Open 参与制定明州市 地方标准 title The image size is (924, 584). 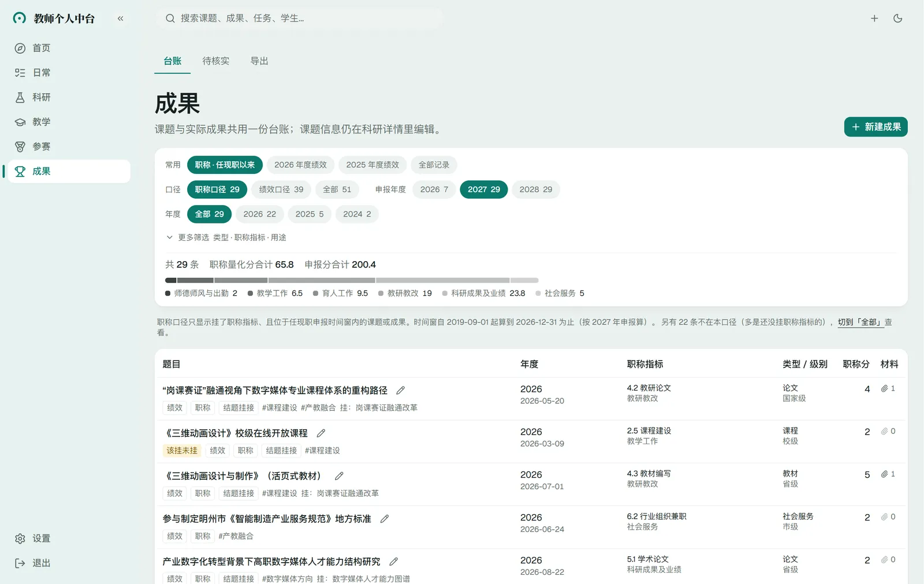[x=267, y=519]
